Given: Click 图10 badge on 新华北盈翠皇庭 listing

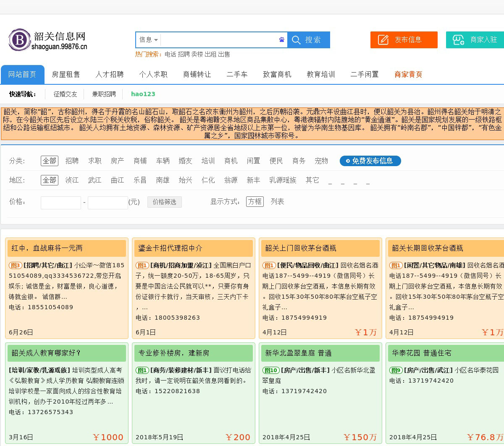Looking at the screenshot, I should [x=270, y=370].
